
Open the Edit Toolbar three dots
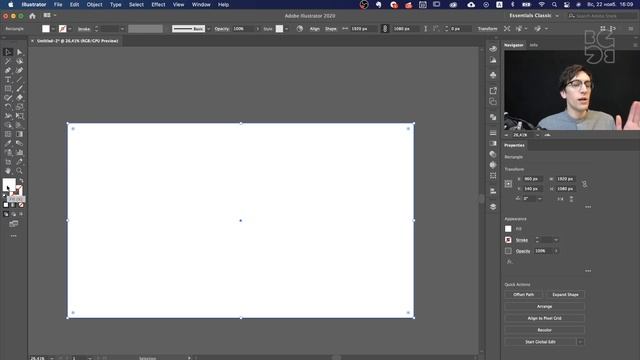point(13,236)
